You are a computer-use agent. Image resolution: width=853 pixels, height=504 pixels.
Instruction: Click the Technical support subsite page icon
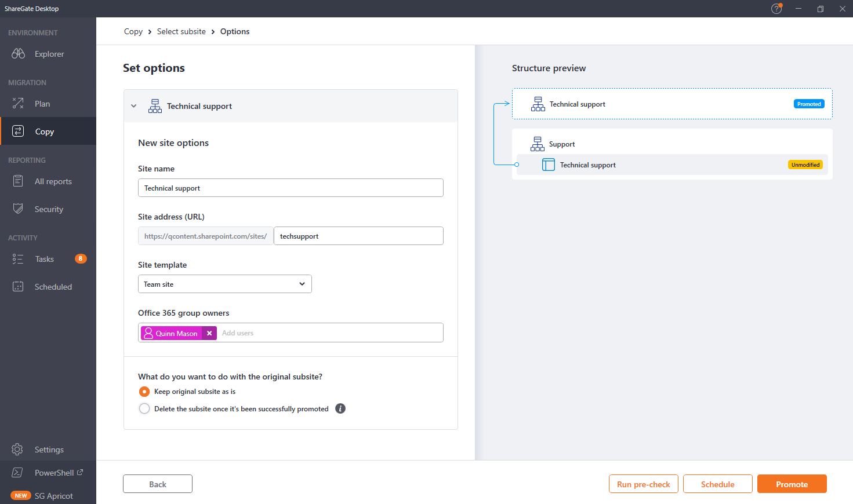coord(549,165)
